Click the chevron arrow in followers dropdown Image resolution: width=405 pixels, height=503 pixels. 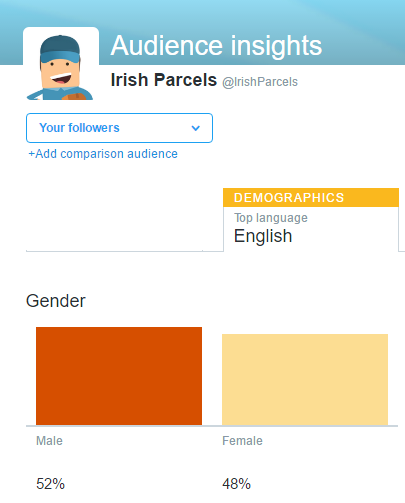pyautogui.click(x=196, y=128)
